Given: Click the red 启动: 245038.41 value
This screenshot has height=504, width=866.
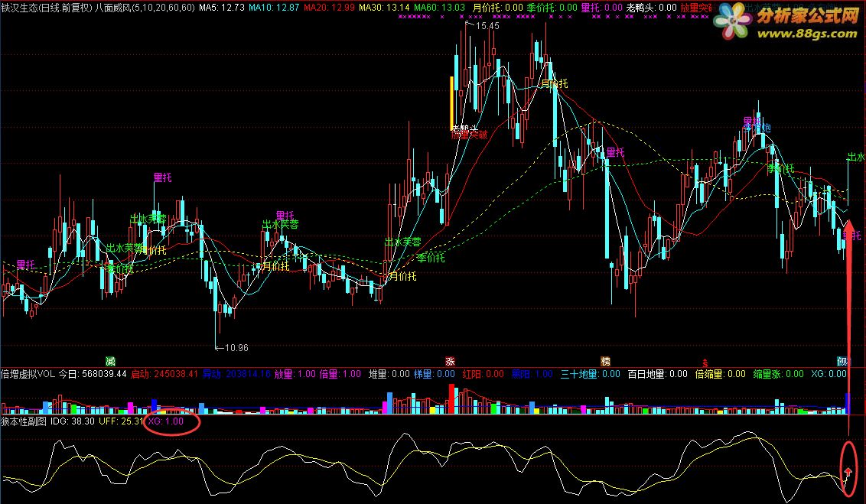Looking at the screenshot, I should pos(164,374).
